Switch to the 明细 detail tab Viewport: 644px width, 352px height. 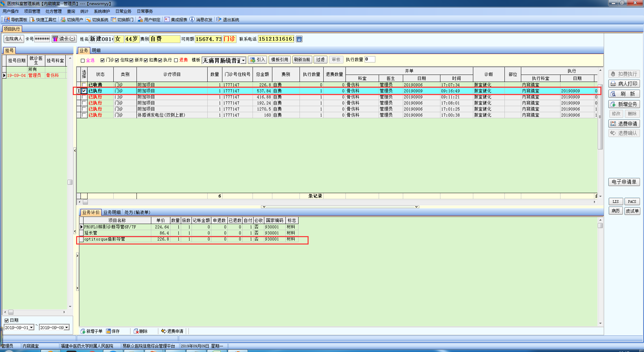tap(96, 50)
